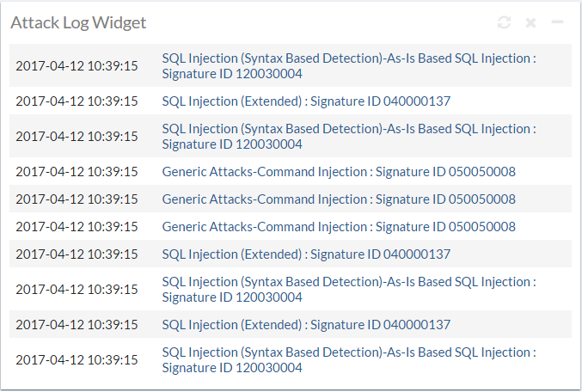Click timestamp beside third Command Injection entry

(x=77, y=227)
